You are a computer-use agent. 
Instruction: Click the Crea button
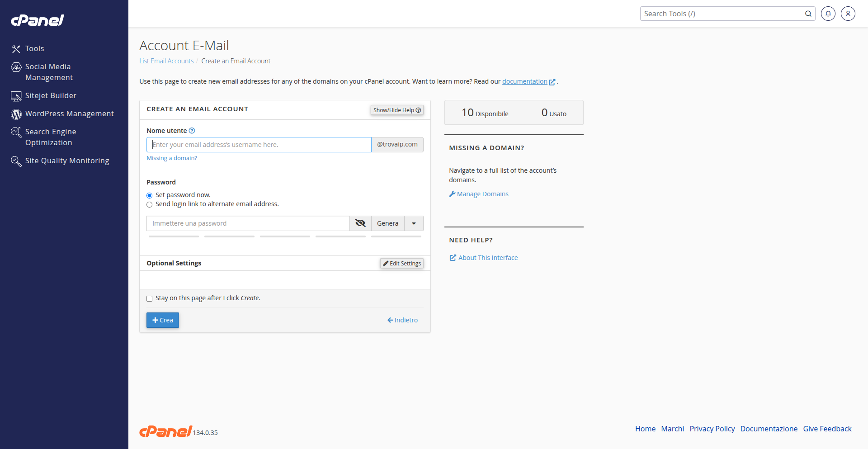coord(163,320)
